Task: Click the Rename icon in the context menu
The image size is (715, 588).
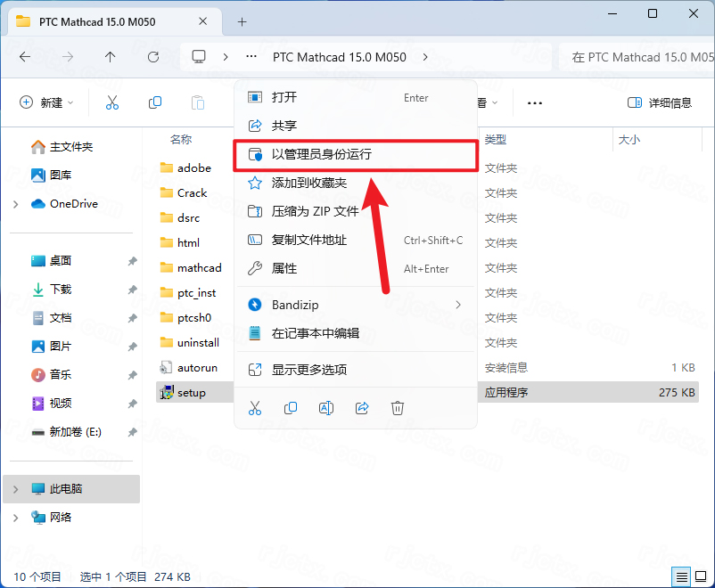Action: click(326, 407)
